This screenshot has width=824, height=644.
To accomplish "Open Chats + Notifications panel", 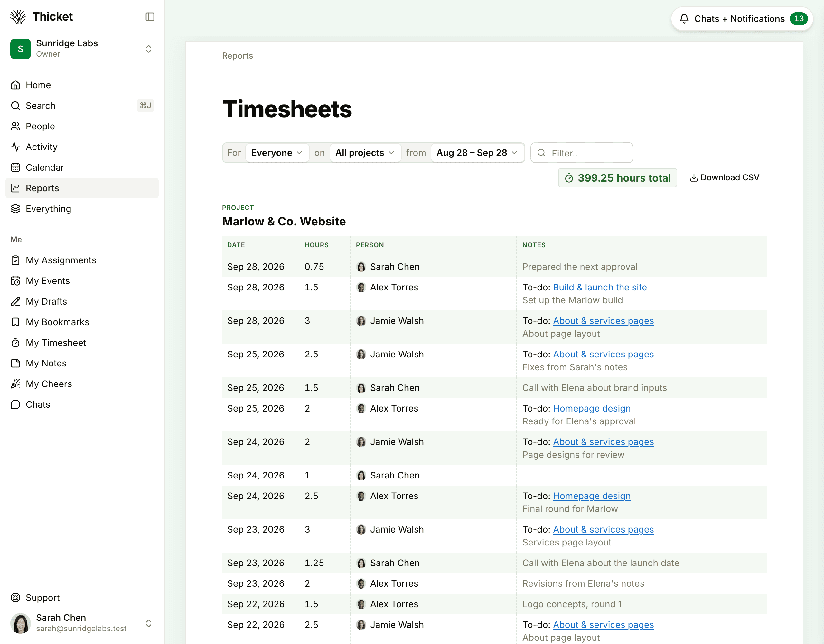I will click(742, 18).
